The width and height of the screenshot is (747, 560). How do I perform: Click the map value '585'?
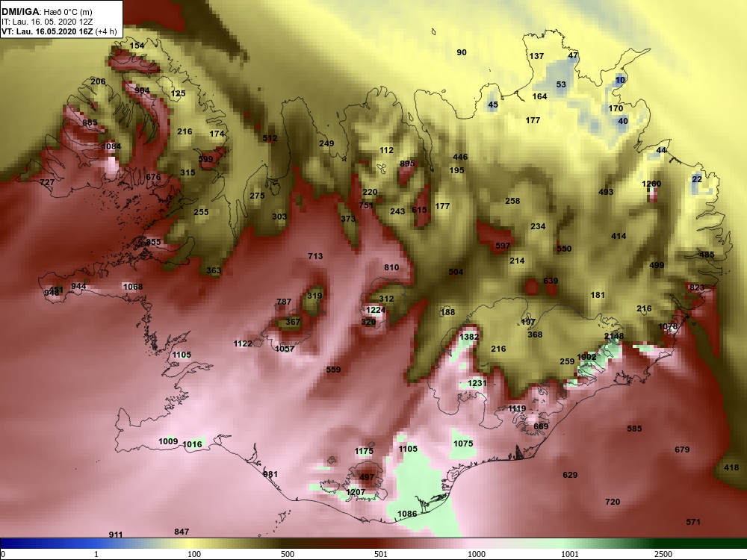[634, 429]
